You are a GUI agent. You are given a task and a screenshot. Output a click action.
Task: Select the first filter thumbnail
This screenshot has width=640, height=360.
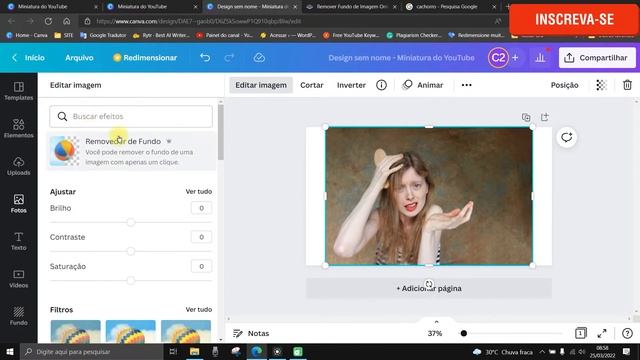[76, 331]
